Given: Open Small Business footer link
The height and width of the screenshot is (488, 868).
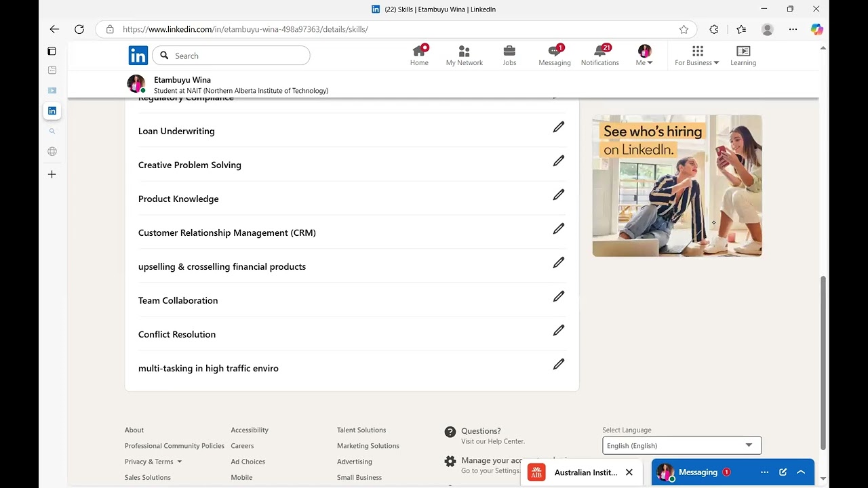Looking at the screenshot, I should point(359,477).
